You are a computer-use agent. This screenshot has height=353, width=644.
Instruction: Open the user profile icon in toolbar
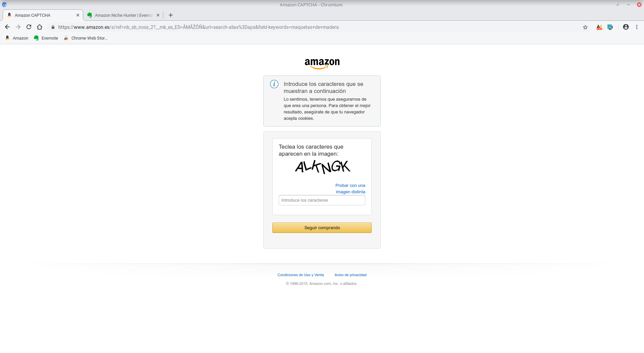(x=626, y=27)
